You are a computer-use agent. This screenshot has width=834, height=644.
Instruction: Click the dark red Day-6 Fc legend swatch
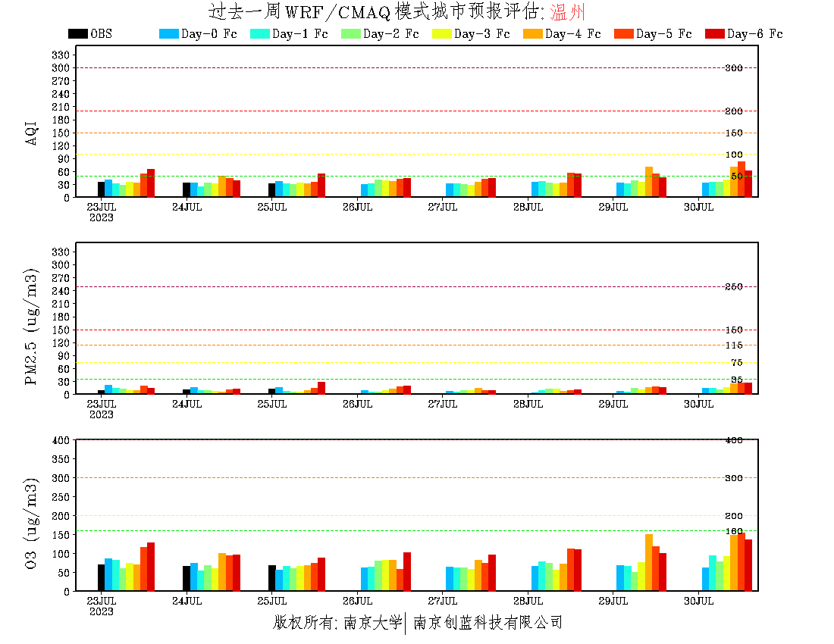click(714, 34)
